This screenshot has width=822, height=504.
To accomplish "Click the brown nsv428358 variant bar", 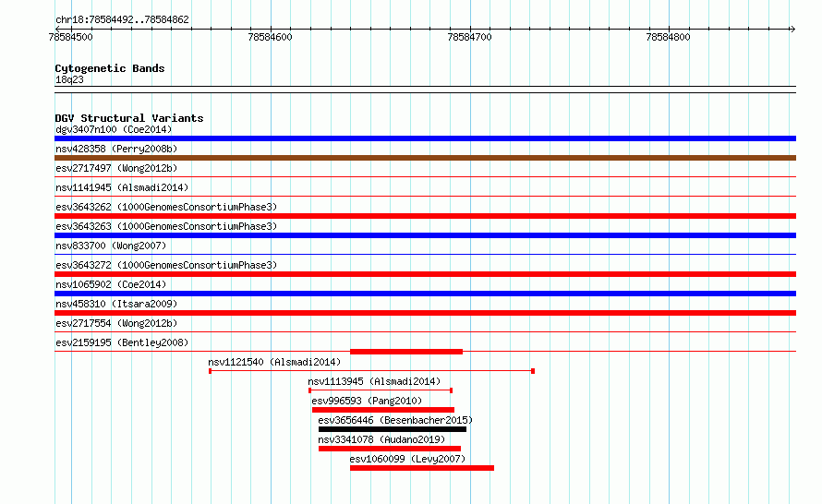I will [425, 158].
